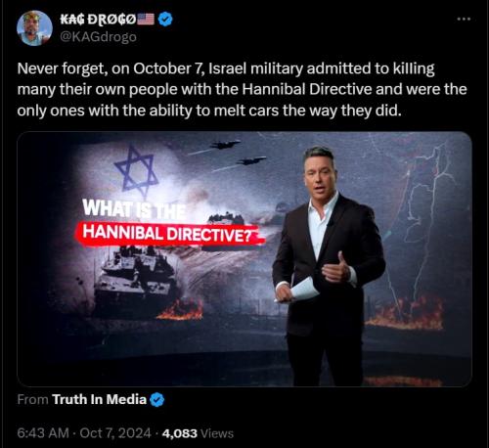
Task: Click the verified badge next to KAG DROGO
Action: tap(165, 20)
